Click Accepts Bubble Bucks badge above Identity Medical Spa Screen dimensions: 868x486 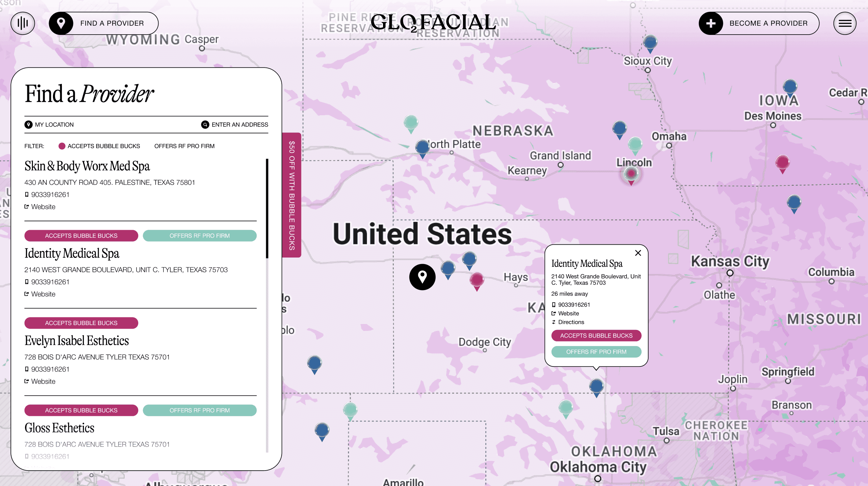(x=81, y=236)
